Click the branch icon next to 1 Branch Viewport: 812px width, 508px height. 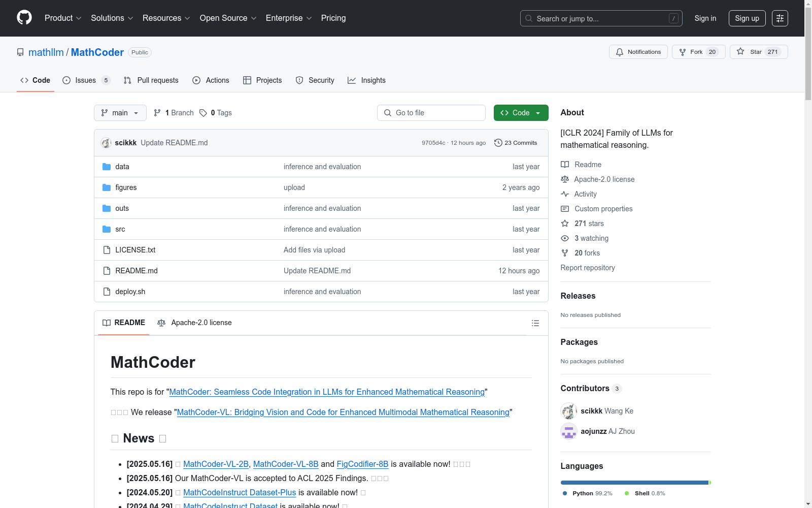point(157,113)
